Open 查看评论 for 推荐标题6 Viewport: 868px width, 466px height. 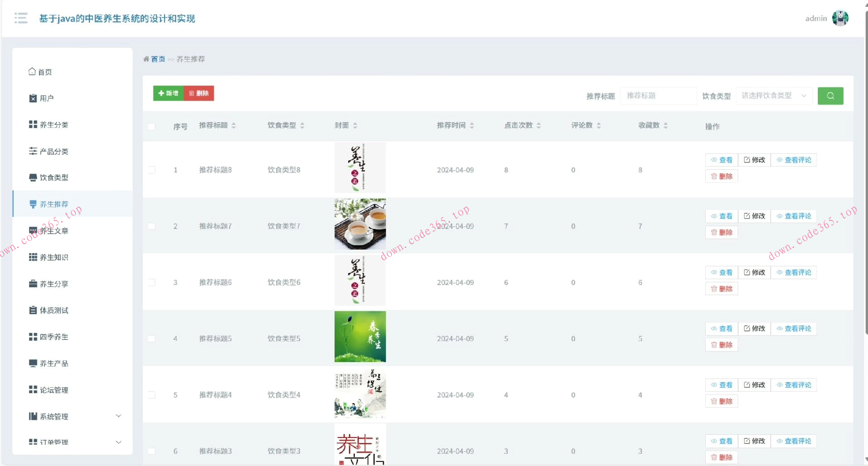coord(794,272)
